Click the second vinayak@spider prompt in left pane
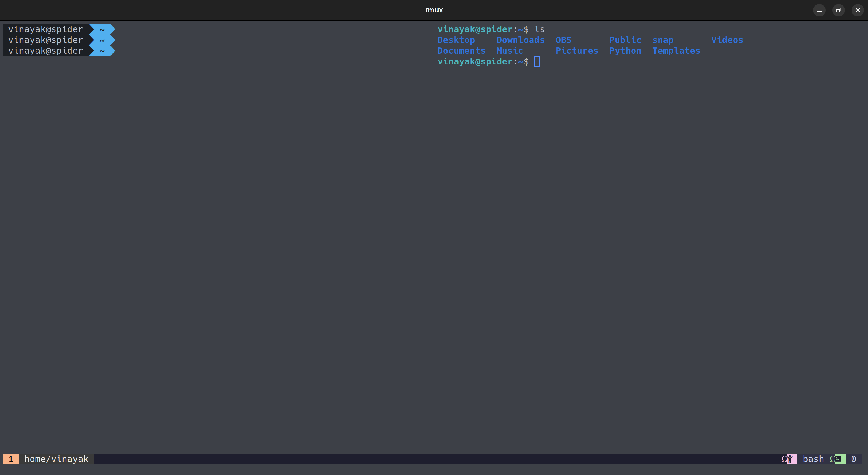The width and height of the screenshot is (868, 475). pos(45,40)
